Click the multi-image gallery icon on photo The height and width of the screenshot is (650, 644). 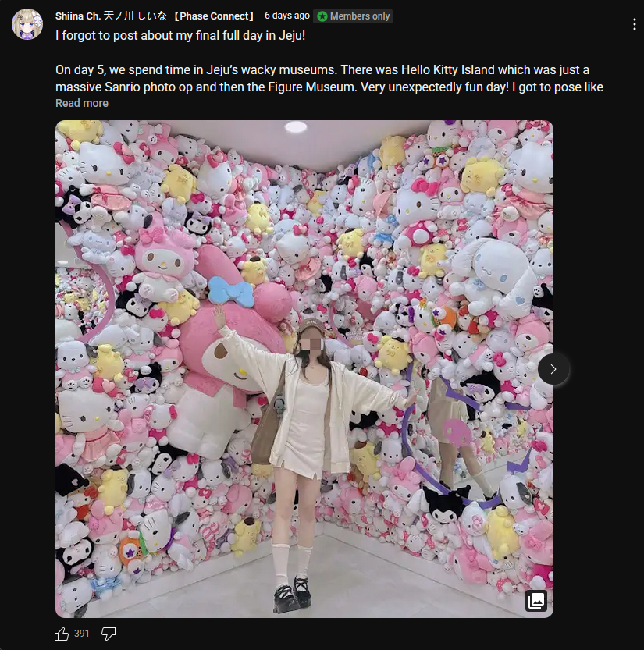536,600
